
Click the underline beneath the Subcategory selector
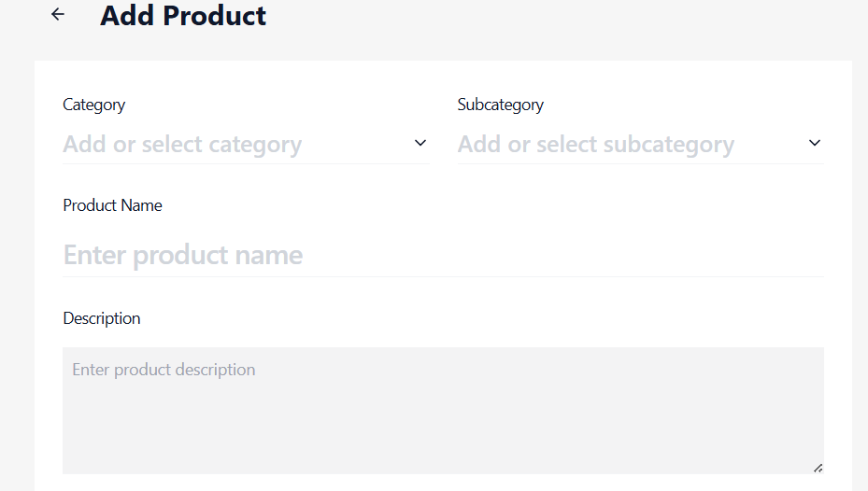pos(640,163)
